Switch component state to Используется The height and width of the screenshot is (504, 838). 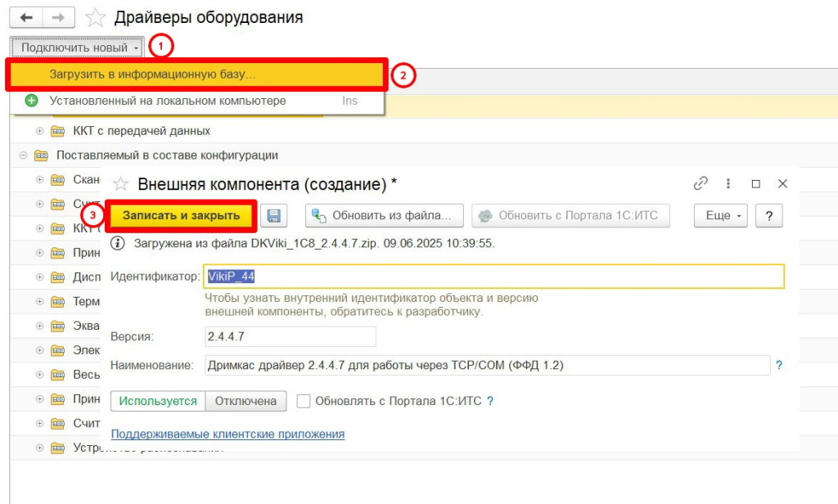click(x=158, y=401)
